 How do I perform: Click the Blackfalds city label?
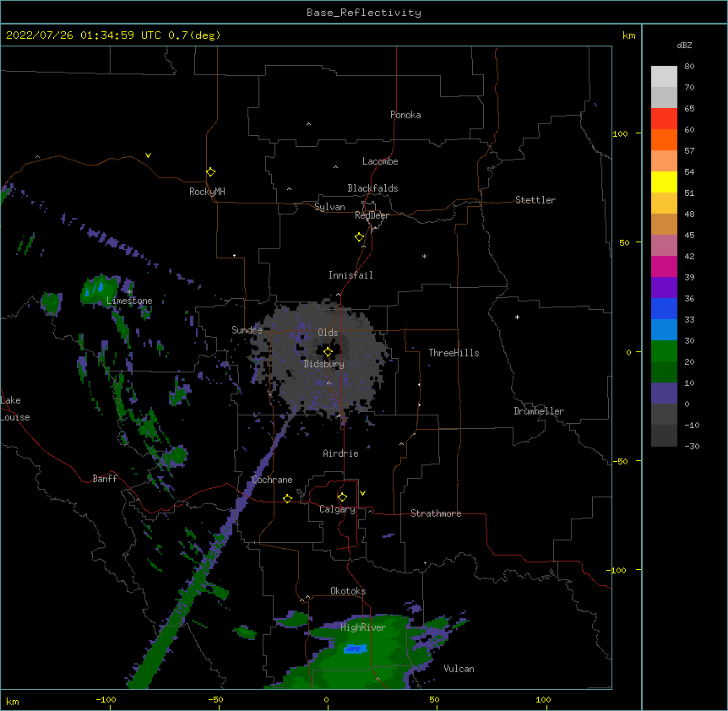pyautogui.click(x=372, y=188)
